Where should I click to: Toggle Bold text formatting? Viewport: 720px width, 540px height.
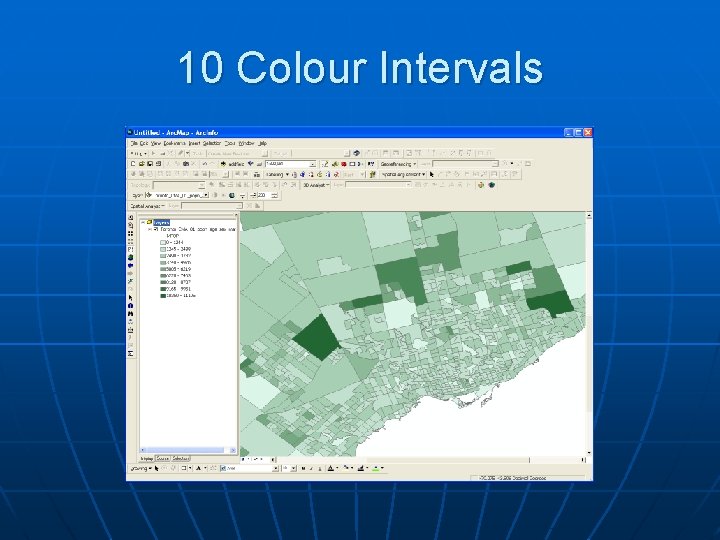(x=304, y=468)
